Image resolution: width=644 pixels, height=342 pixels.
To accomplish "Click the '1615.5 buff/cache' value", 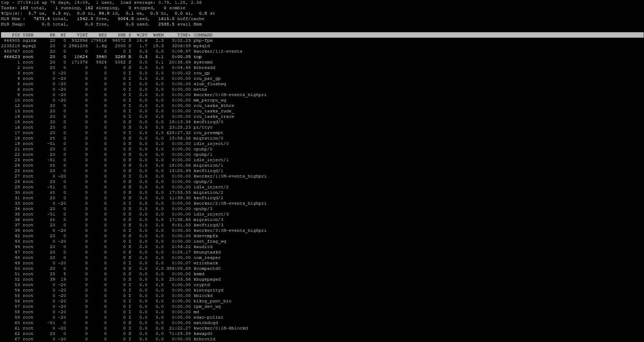I will [x=181, y=19].
